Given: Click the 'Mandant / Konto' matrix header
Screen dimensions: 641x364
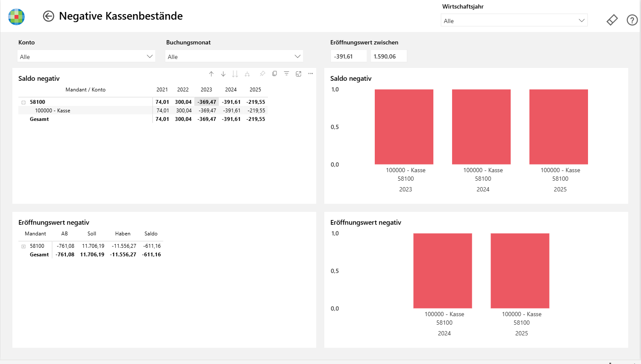Looking at the screenshot, I should point(85,90).
